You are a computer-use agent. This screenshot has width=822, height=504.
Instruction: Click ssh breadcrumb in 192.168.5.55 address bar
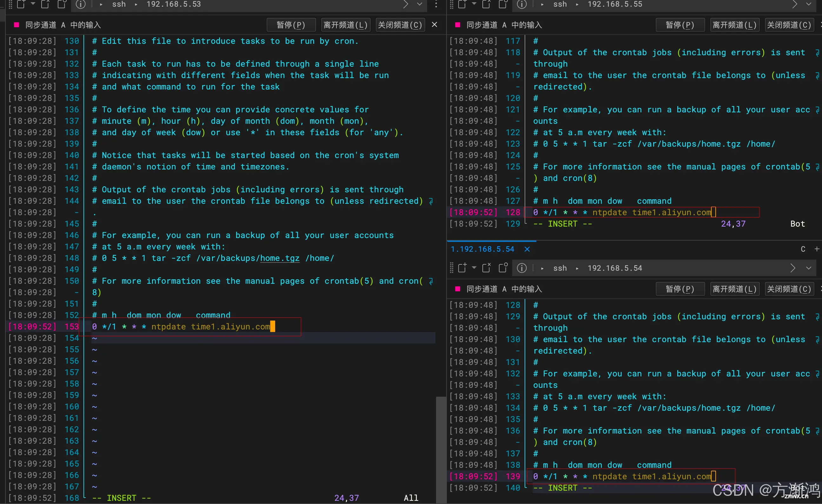pos(560,4)
